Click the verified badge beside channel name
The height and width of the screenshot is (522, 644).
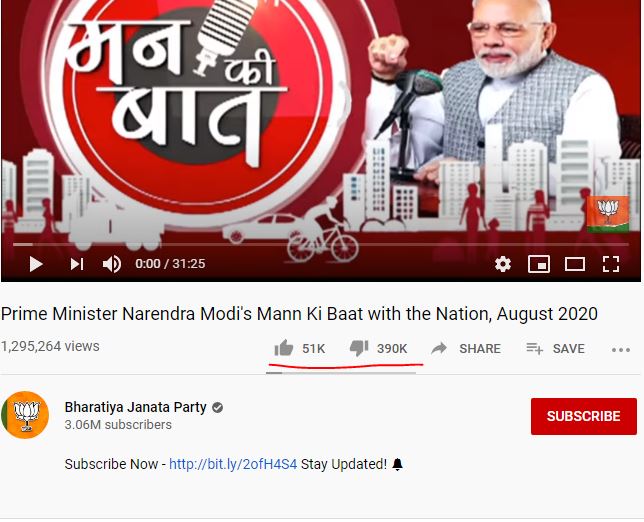(x=217, y=407)
